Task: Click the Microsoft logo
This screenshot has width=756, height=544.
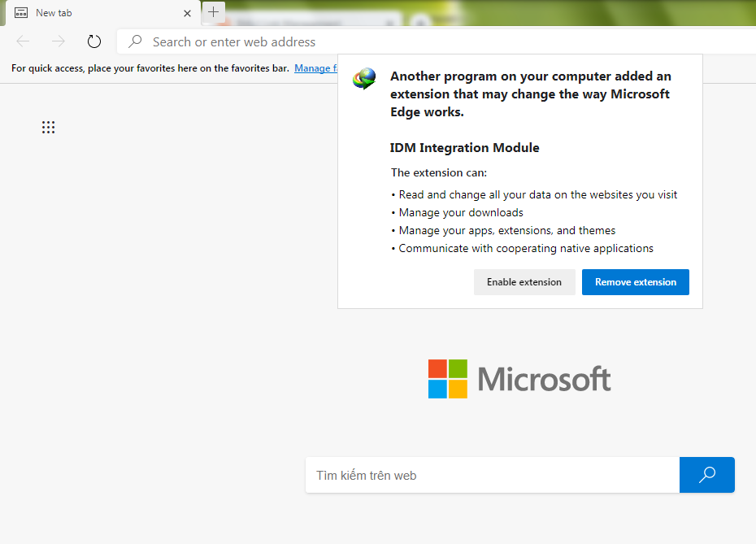Action: point(519,379)
